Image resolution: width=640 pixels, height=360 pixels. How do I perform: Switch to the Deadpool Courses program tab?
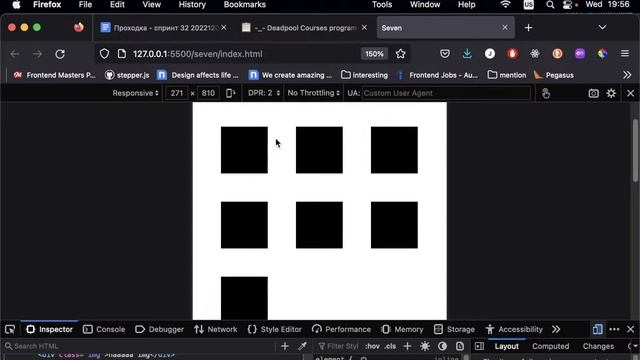click(304, 28)
